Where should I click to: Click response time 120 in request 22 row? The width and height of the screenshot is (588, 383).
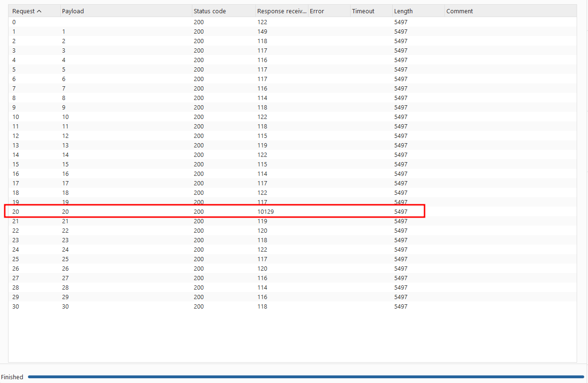point(262,230)
